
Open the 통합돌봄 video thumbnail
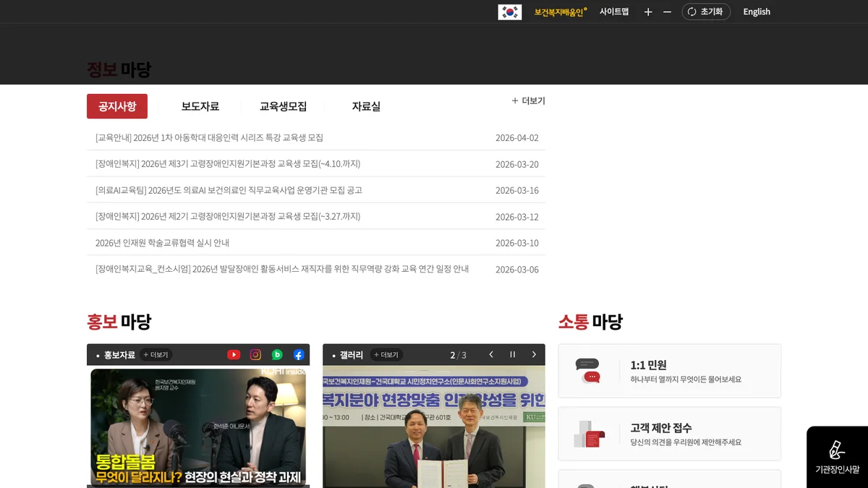[x=198, y=427]
